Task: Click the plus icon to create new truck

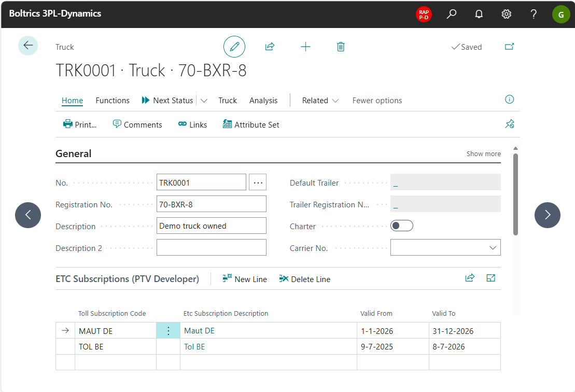Action: click(x=305, y=47)
